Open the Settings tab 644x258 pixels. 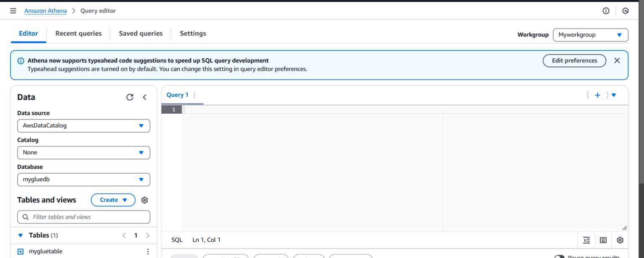[192, 33]
